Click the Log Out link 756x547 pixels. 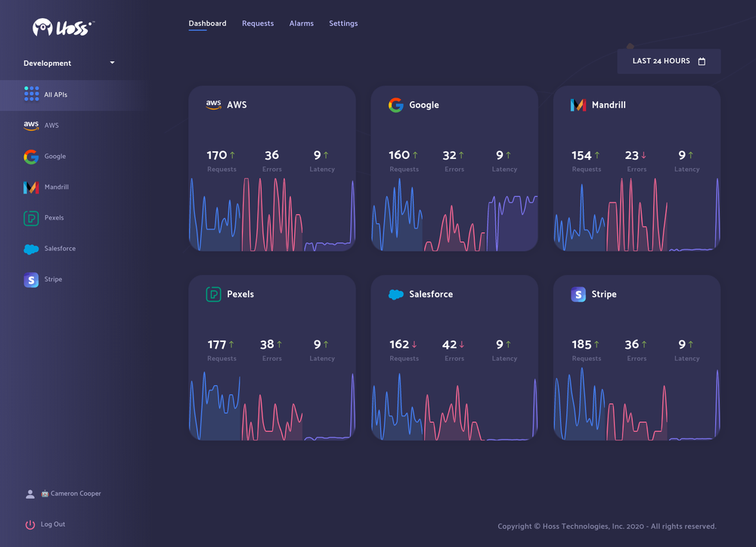coord(53,524)
